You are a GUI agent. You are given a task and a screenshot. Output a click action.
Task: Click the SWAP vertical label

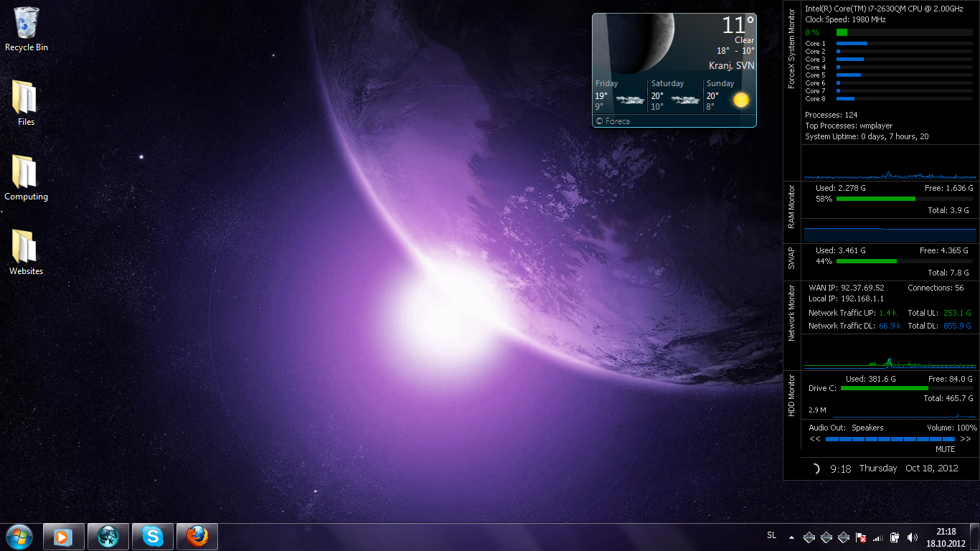792,258
